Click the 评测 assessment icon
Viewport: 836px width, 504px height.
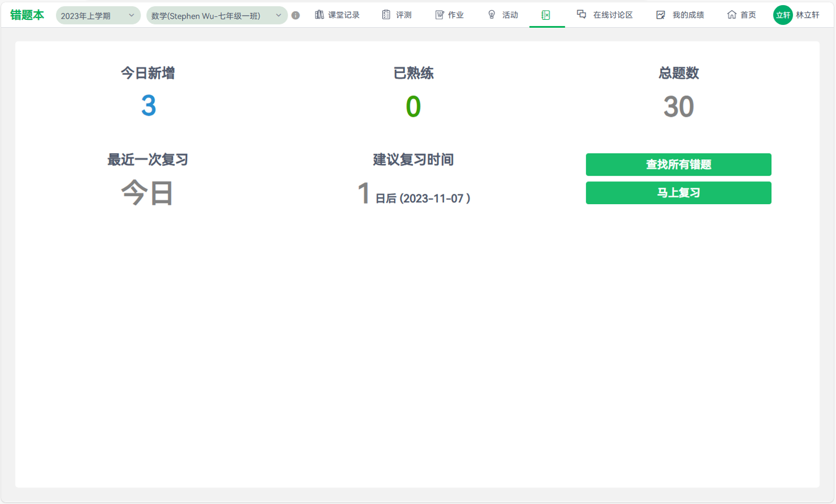coord(386,15)
